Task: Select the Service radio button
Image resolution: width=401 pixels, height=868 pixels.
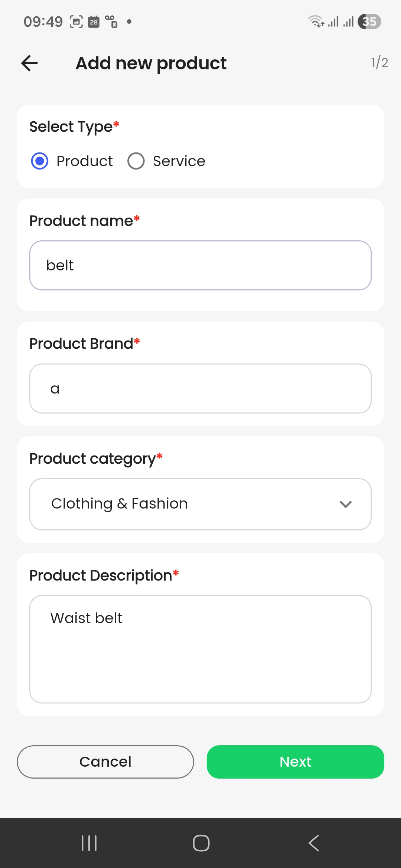Action: (x=136, y=161)
